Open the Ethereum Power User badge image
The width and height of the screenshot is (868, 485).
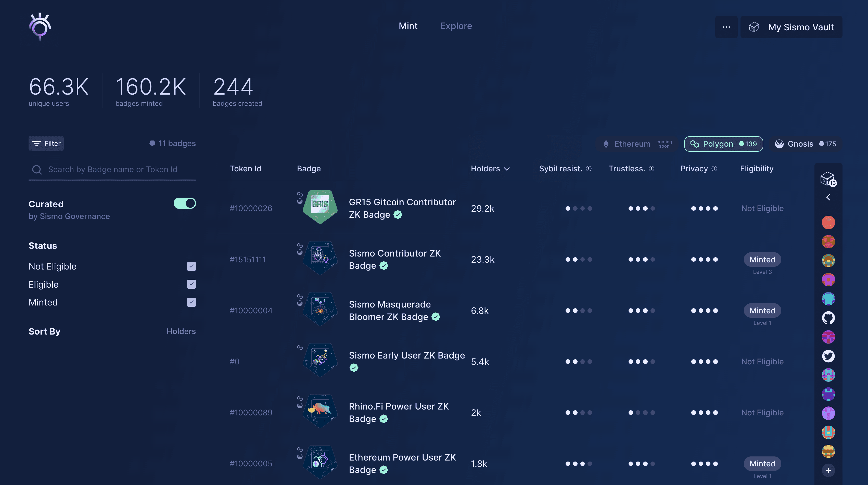pos(320,462)
